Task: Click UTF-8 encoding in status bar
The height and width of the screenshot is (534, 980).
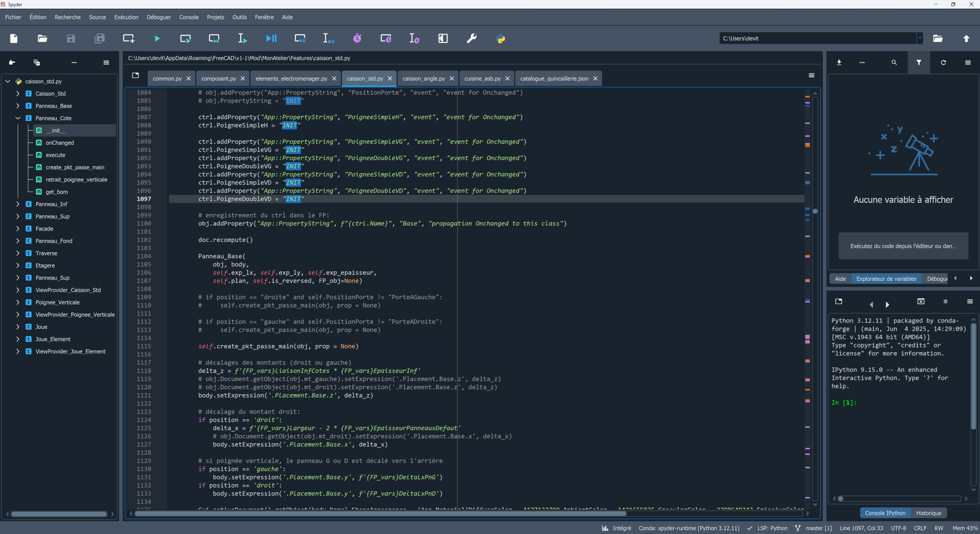Action: click(898, 528)
